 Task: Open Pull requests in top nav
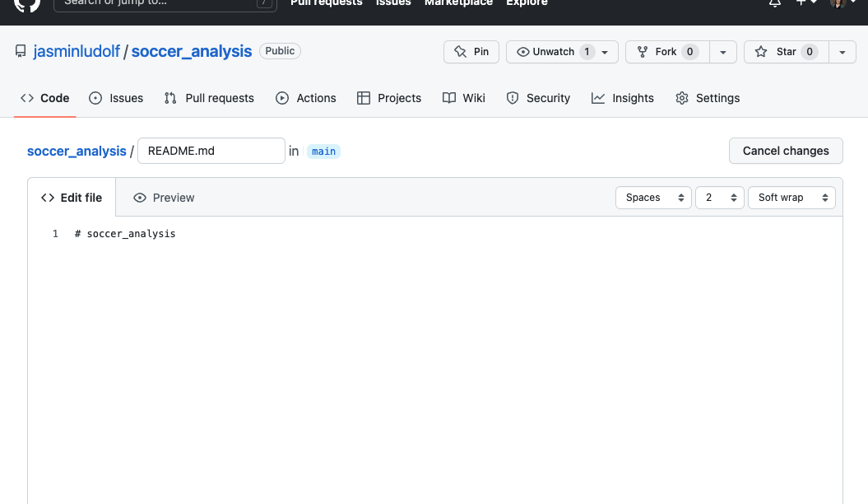[x=326, y=3]
